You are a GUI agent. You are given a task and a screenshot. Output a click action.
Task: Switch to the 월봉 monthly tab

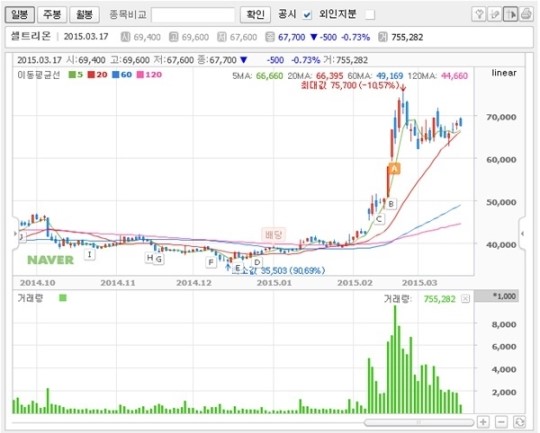click(x=84, y=15)
